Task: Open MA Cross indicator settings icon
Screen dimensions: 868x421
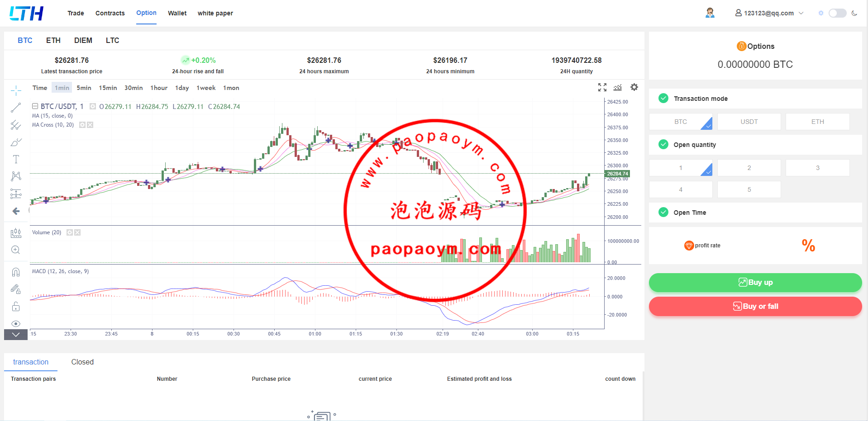Action: pyautogui.click(x=82, y=125)
